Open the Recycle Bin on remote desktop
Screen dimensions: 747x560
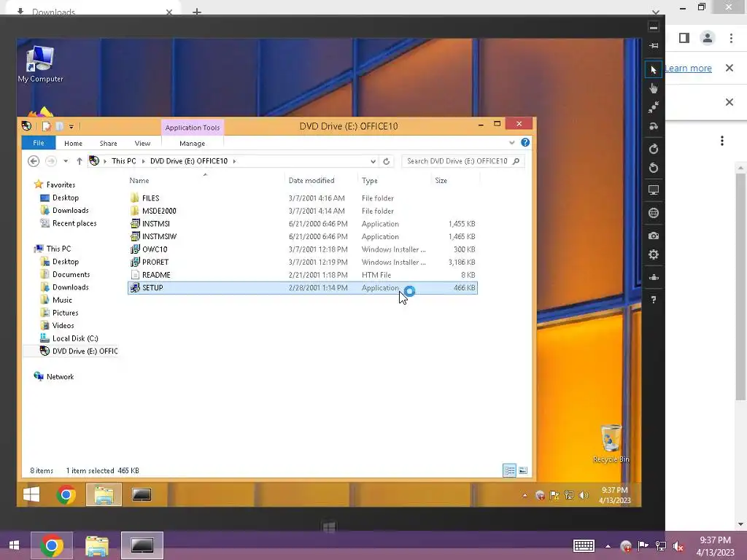click(x=611, y=443)
